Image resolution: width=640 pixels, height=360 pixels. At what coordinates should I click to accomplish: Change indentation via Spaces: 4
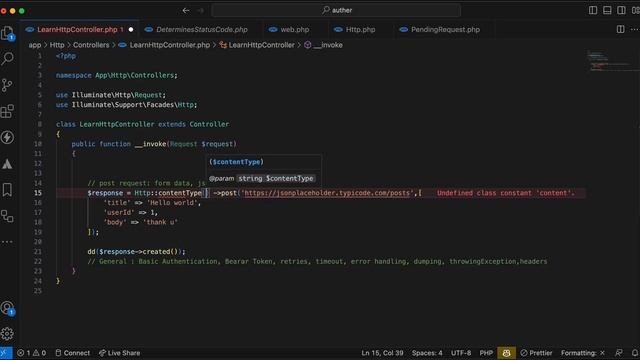427,353
